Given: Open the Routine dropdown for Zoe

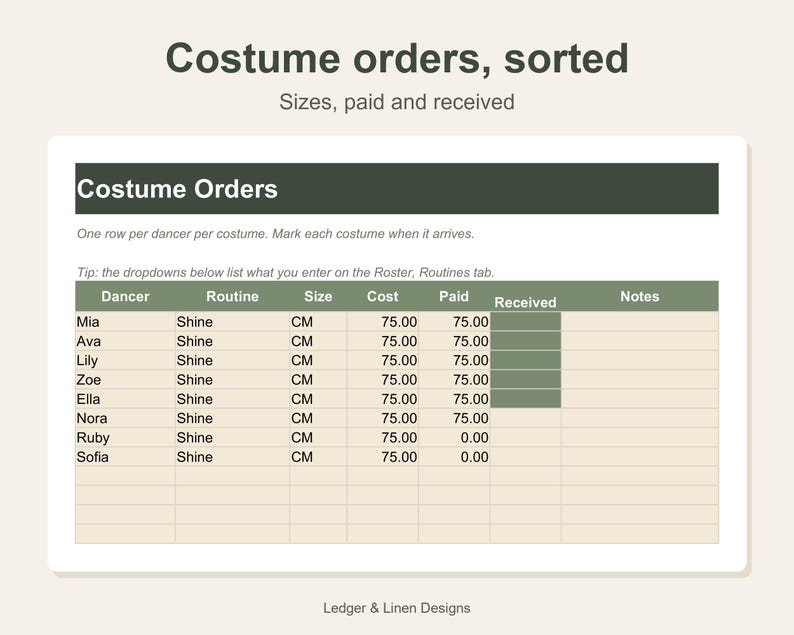Looking at the screenshot, I should (x=232, y=380).
